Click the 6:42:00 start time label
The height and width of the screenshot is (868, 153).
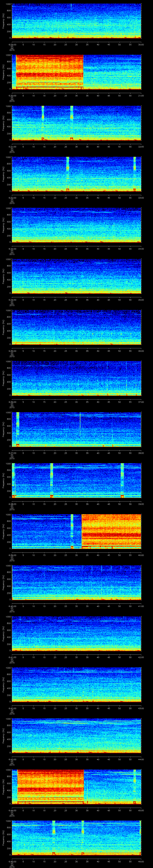[12, 708]
